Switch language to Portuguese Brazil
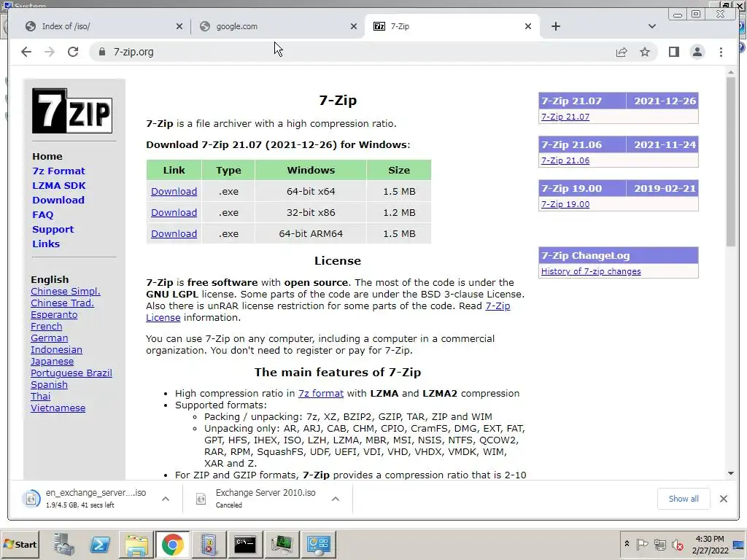Image resolution: width=747 pixels, height=560 pixels. pos(71,373)
